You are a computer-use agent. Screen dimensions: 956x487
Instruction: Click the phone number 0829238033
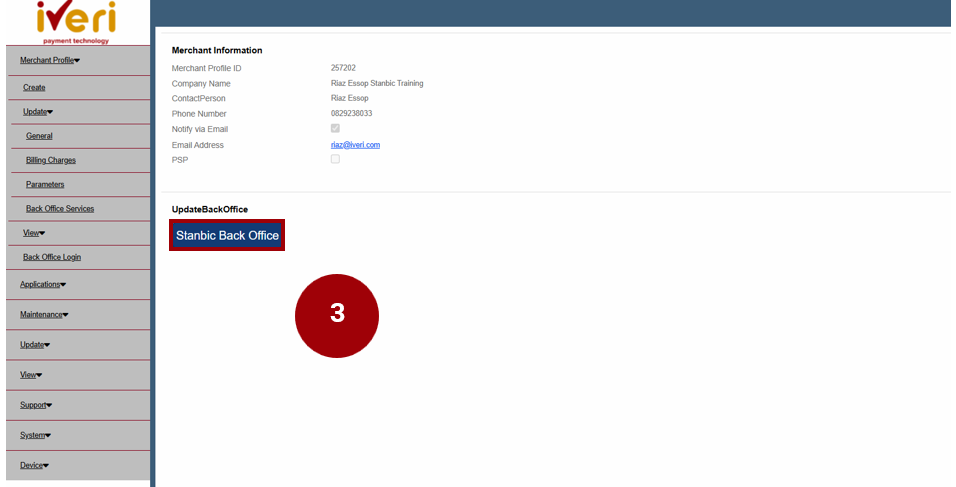pyautogui.click(x=351, y=113)
